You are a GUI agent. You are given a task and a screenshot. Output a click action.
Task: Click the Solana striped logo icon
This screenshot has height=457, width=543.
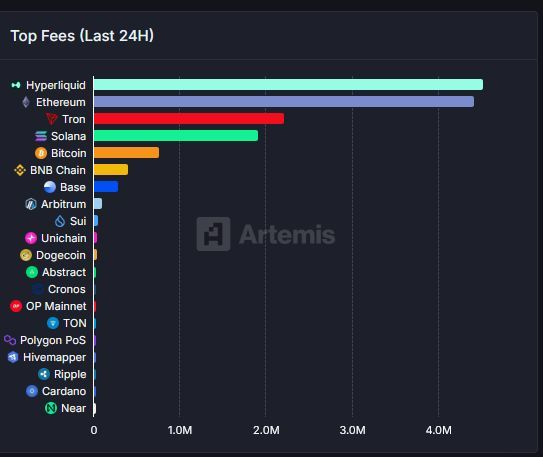41,136
